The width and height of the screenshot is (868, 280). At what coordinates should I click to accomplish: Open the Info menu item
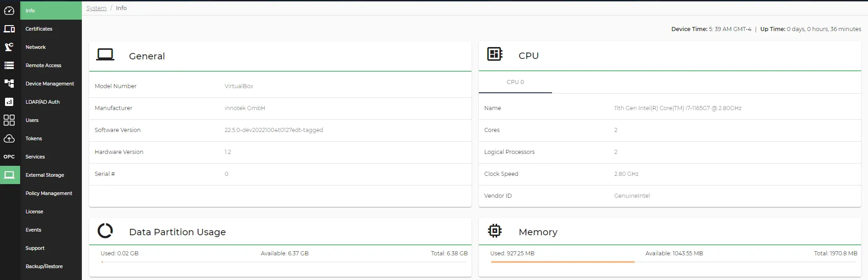pyautogui.click(x=51, y=11)
